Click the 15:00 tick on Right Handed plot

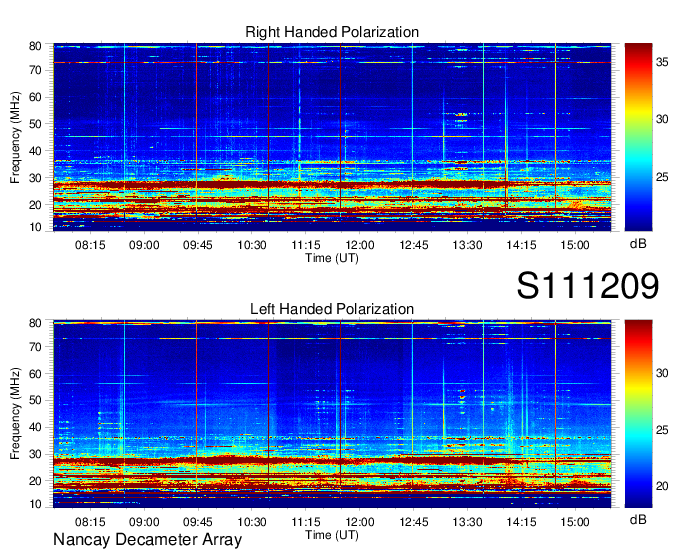(x=575, y=245)
